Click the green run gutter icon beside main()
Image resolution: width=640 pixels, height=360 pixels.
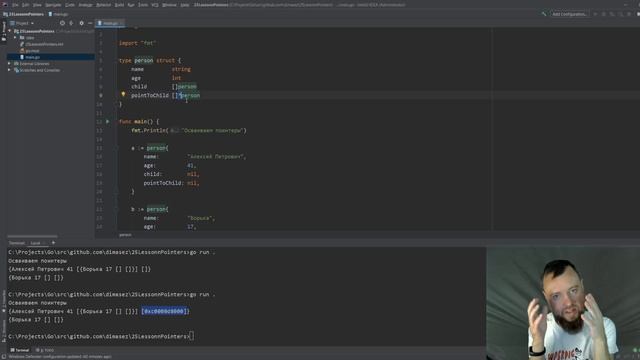108,122
